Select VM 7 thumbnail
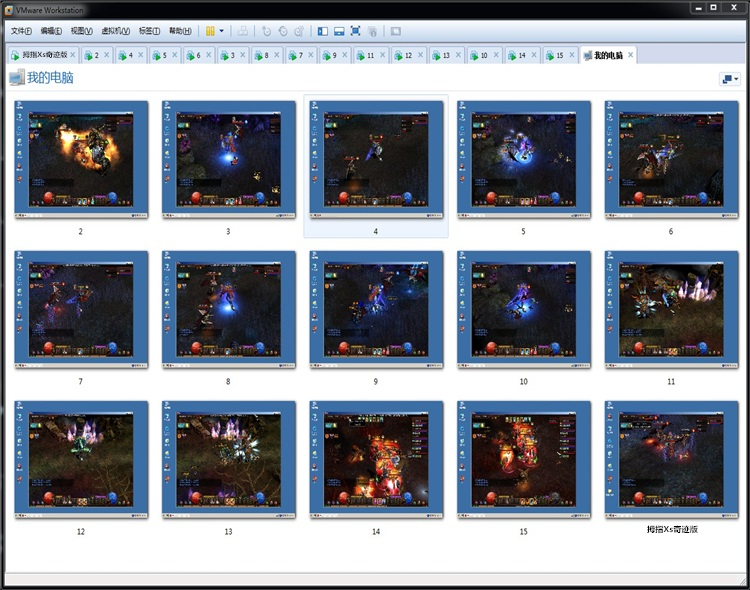Viewport: 750px width, 590px height. 81,310
